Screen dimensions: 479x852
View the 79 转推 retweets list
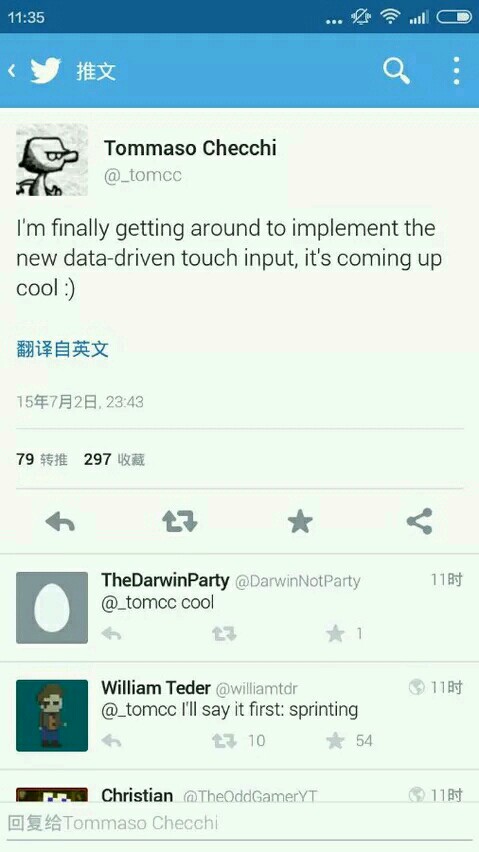42,460
